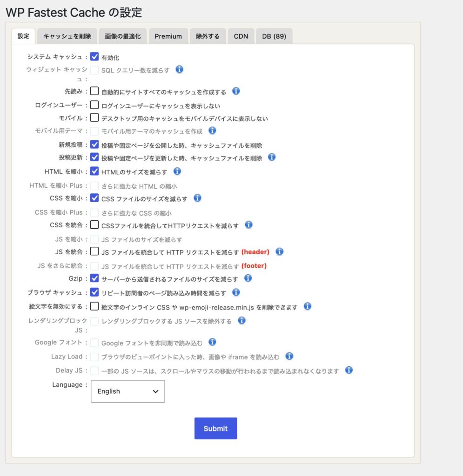
Task: Click red (footer) label text
Action: point(254,266)
